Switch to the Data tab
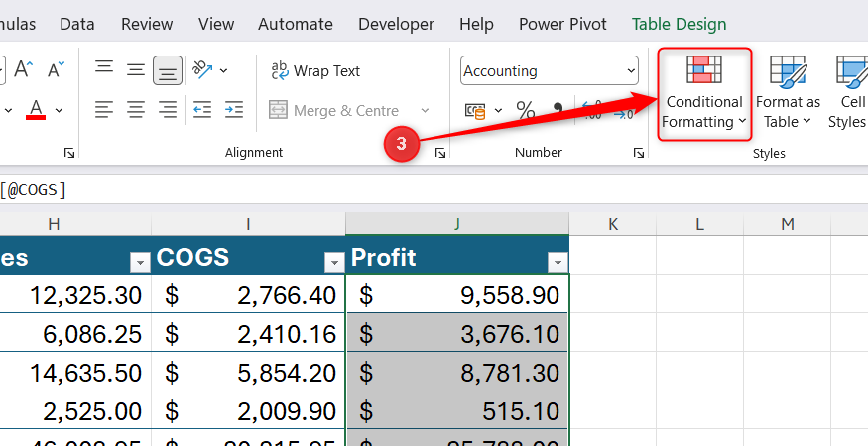This screenshot has height=446, width=868. [x=77, y=24]
